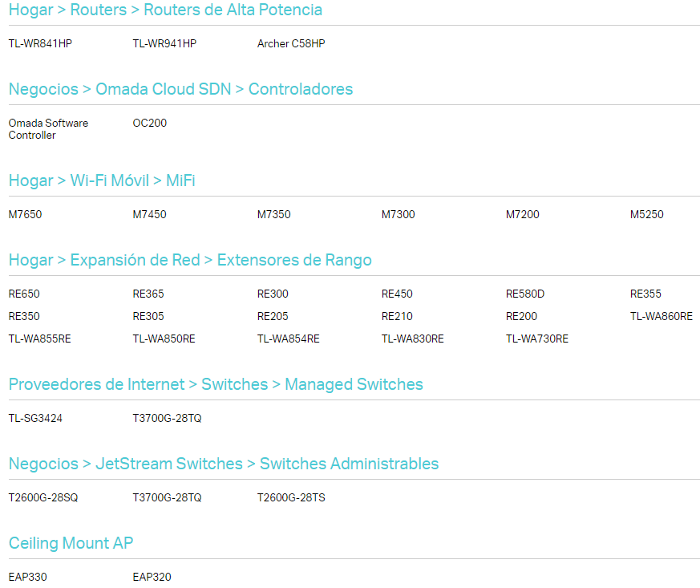This screenshot has height=588, width=700.
Task: Open the Routers de Alta Potencia category heading
Action: coord(166,10)
